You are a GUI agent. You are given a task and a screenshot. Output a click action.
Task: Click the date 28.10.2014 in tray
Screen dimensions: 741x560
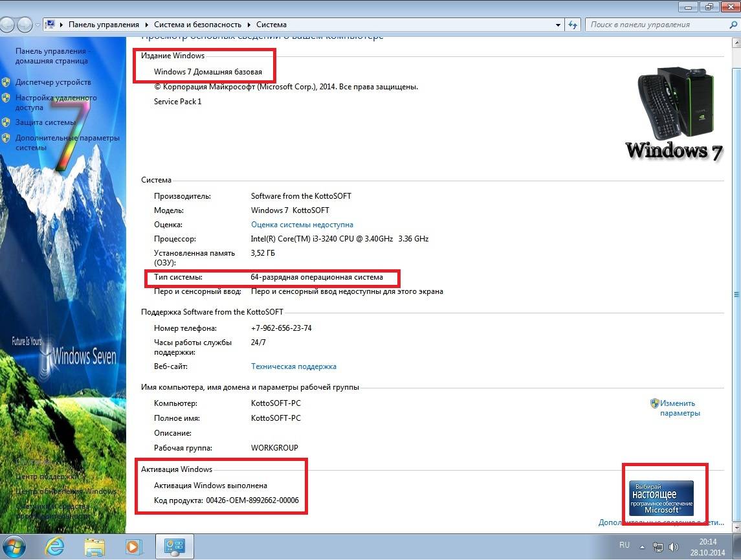[707, 552]
